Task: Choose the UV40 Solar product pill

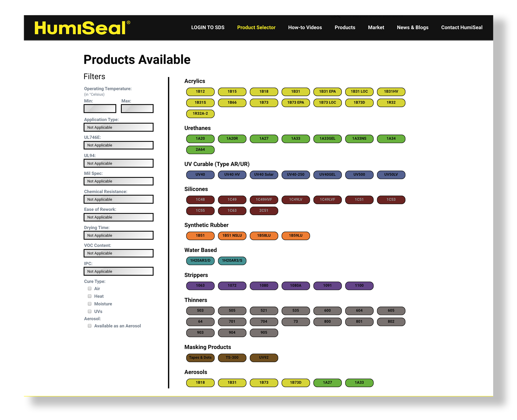Action: (264, 175)
